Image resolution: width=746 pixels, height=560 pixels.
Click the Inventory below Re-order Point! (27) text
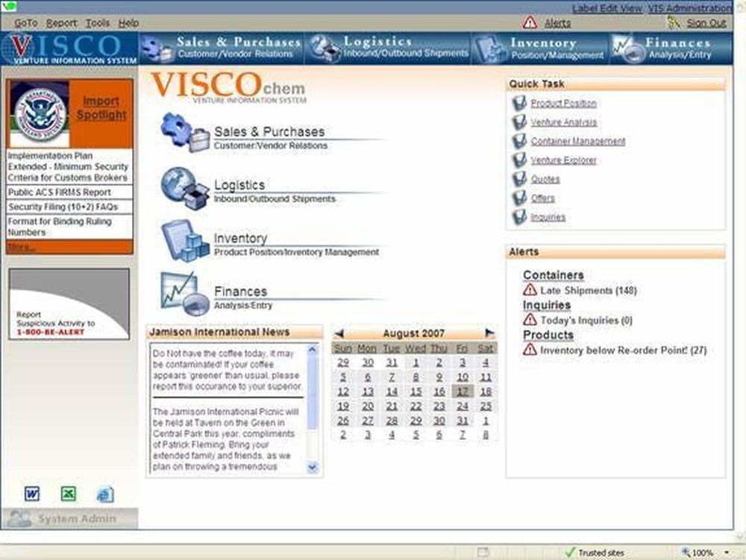click(623, 350)
